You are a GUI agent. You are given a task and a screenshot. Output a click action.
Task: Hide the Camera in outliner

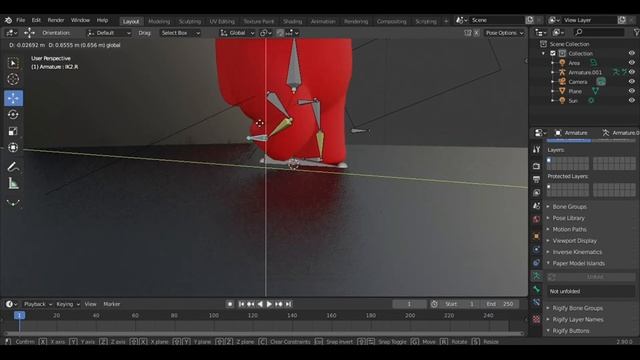[x=631, y=82]
